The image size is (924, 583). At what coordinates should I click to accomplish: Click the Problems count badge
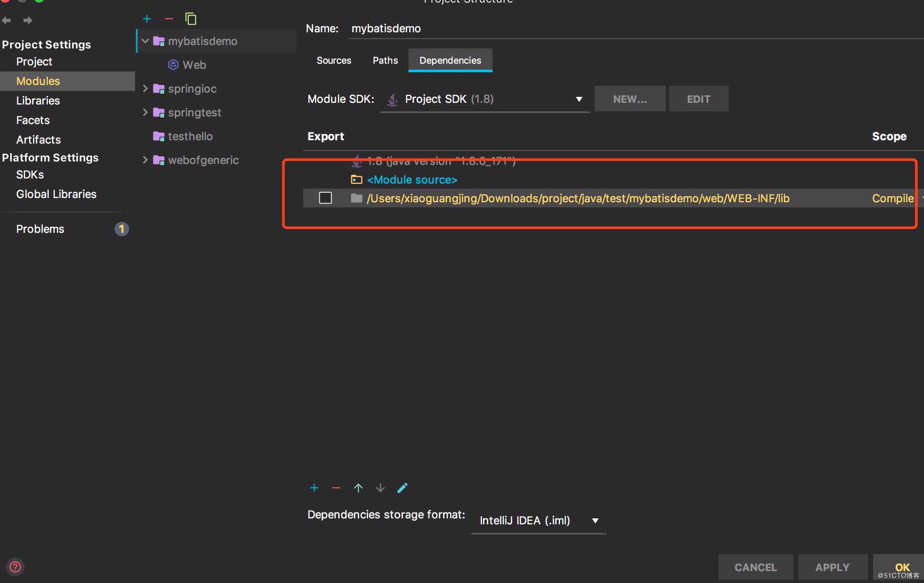point(121,229)
